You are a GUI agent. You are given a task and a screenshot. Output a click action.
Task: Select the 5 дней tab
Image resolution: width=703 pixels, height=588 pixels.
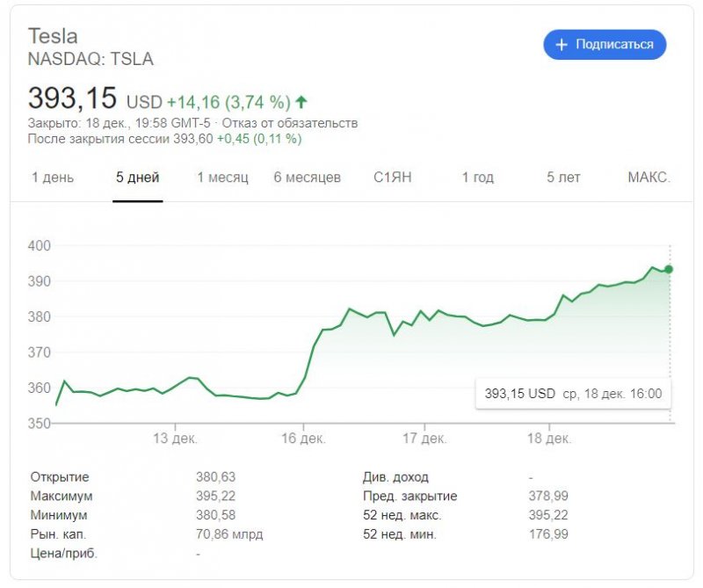tap(137, 178)
